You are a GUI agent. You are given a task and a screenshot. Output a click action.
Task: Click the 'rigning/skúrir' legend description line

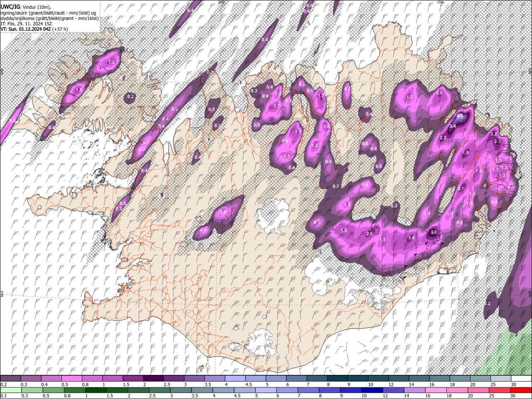click(x=48, y=13)
